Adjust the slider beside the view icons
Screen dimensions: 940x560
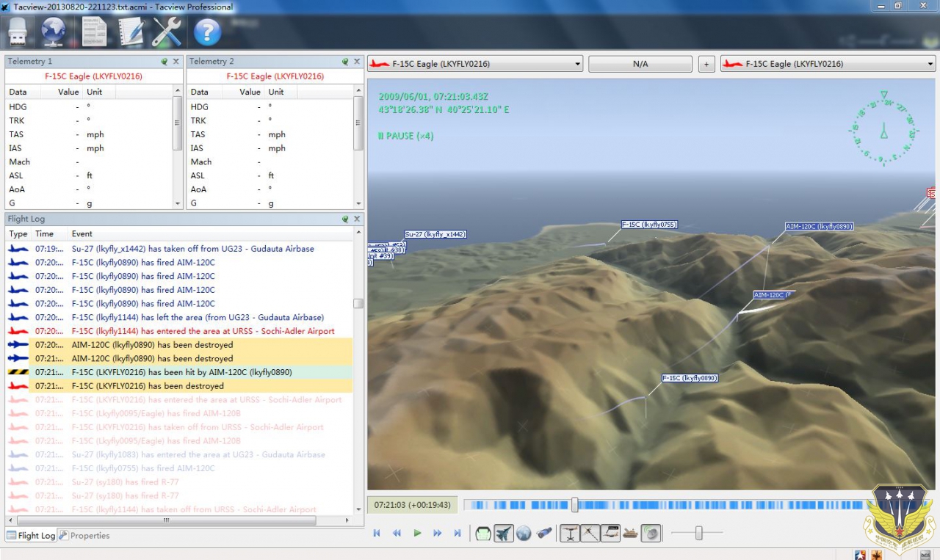tap(698, 534)
